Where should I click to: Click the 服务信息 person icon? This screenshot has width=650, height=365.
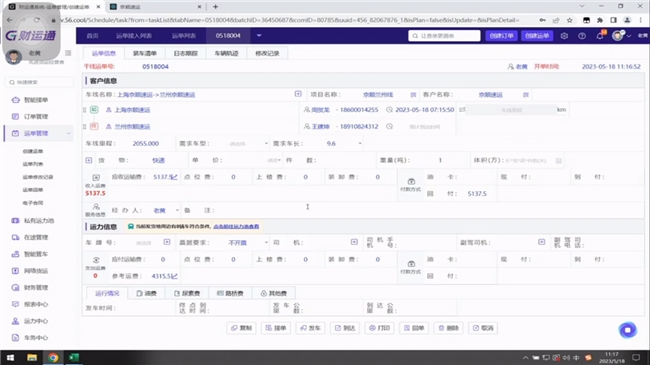[x=96, y=207]
